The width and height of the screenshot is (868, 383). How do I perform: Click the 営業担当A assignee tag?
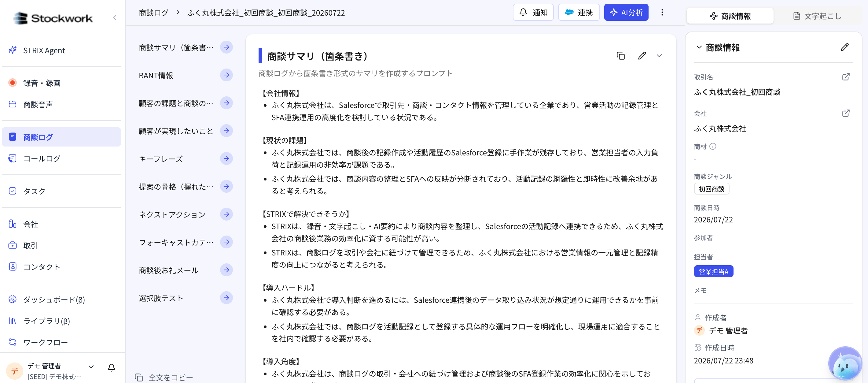[x=713, y=271]
